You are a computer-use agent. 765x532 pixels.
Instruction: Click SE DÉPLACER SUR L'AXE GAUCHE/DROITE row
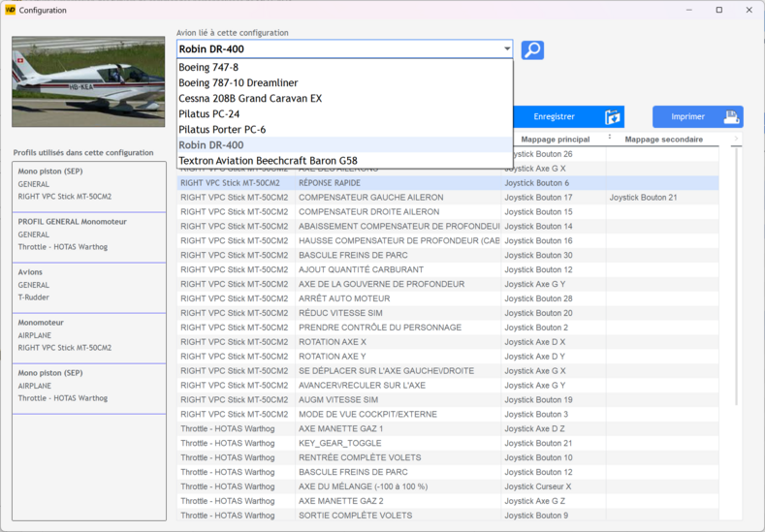448,371
